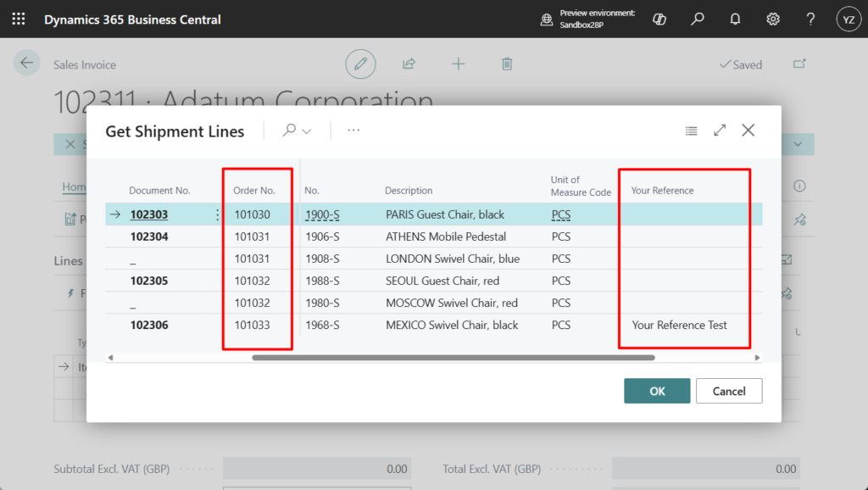The height and width of the screenshot is (490, 868).
Task: Click the help question mark icon
Action: pos(811,19)
